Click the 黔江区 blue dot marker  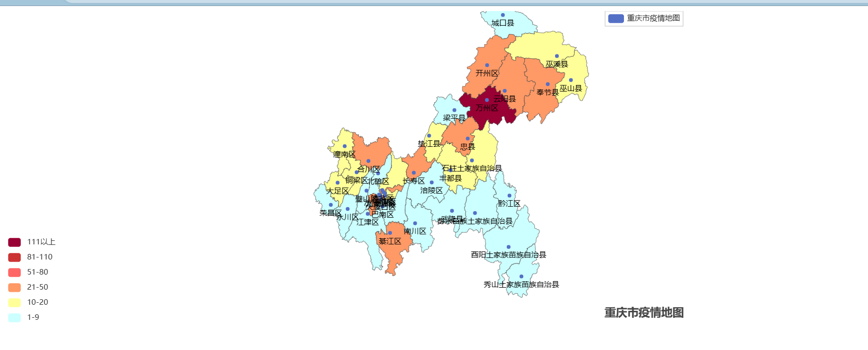(509, 196)
